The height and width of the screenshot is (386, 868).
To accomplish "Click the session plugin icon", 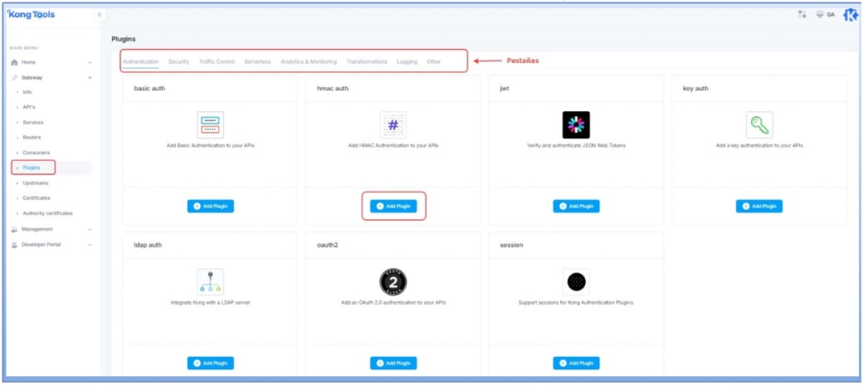I will coord(575,282).
